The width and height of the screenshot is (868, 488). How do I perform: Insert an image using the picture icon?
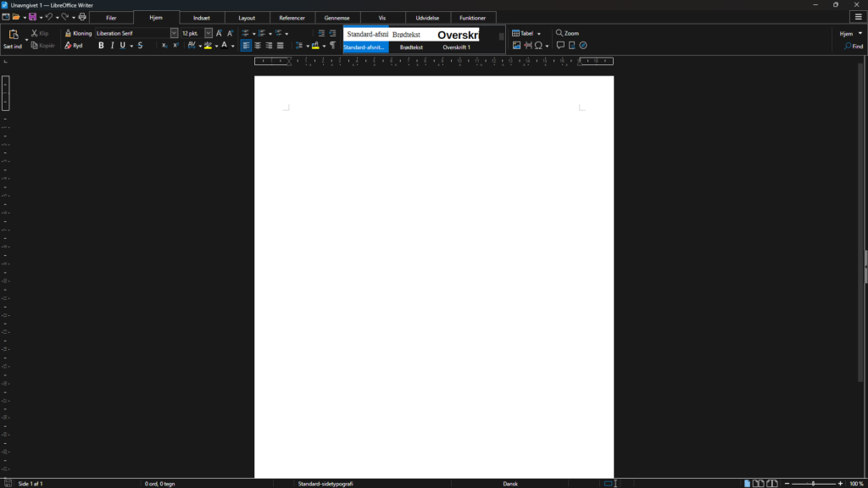(x=516, y=46)
